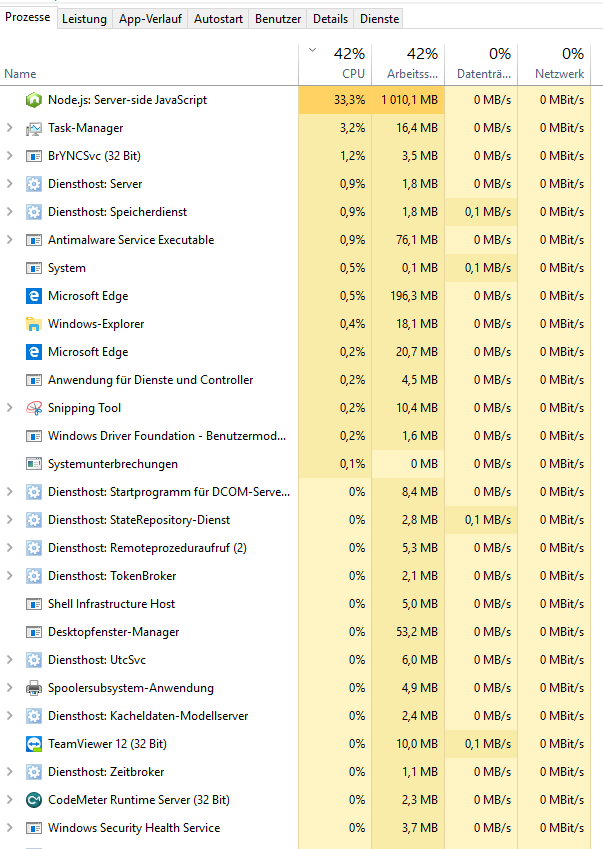Click the Diensthost: Server gear icon

click(x=34, y=184)
